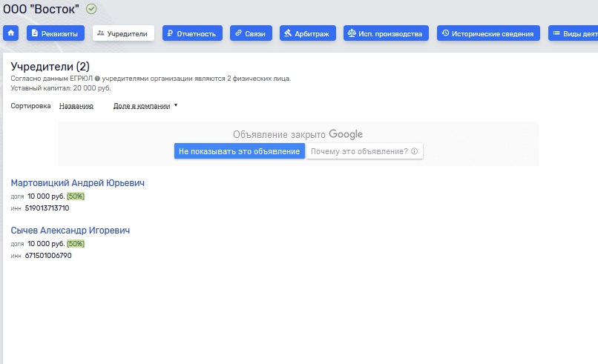Viewport: 598px width, 364px height.
Task: Open Сычев Александр Игоревич profile link
Action: pos(70,231)
